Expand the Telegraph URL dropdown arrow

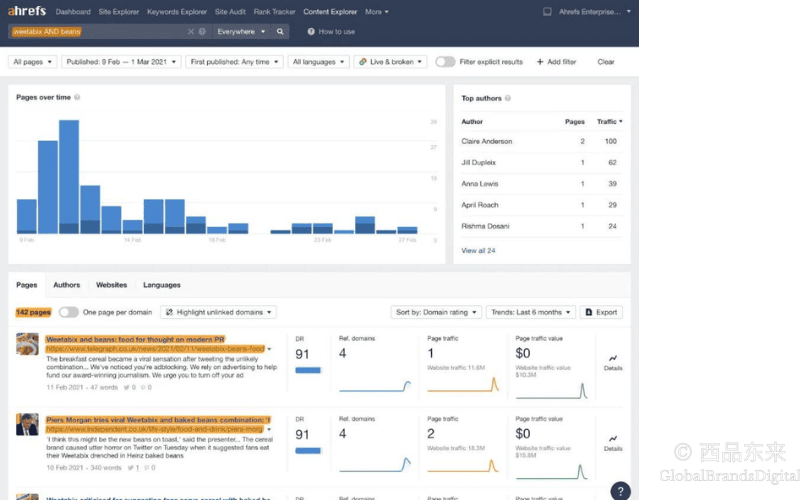269,349
